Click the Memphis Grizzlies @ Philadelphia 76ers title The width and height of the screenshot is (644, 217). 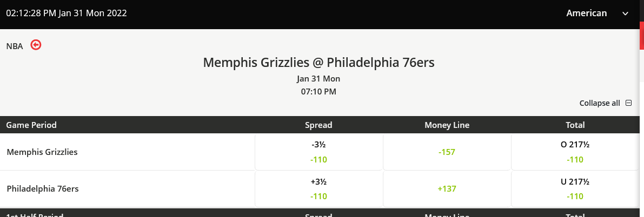click(318, 63)
